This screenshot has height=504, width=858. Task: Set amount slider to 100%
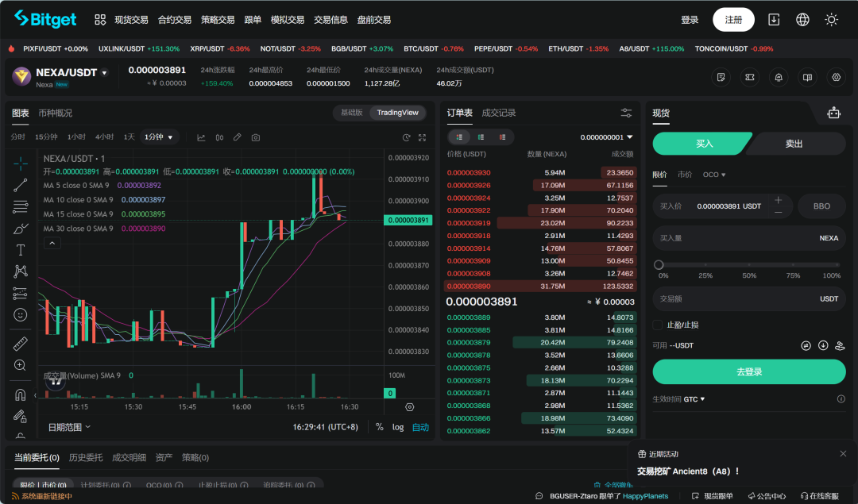coord(838,264)
